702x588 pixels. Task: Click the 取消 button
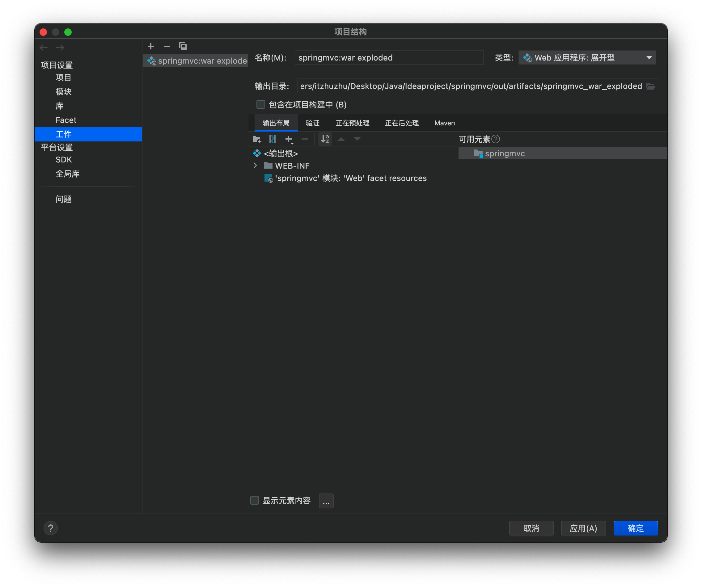tap(531, 528)
